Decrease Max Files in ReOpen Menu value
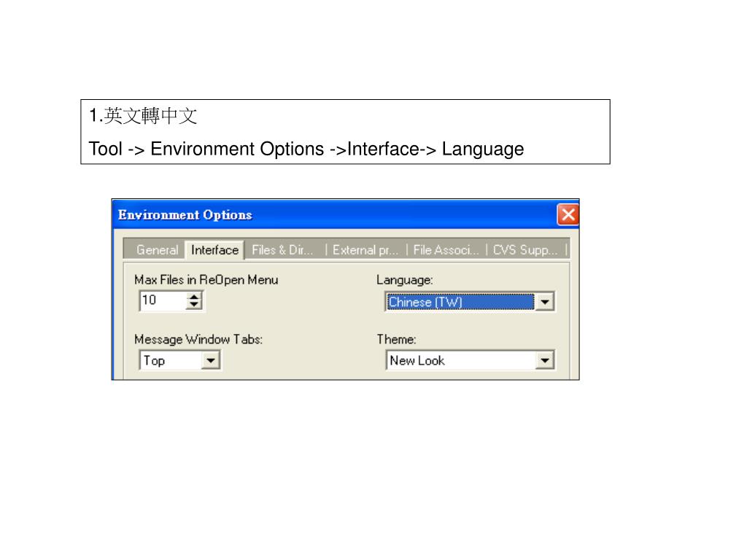Image resolution: width=747 pixels, height=560 pixels. point(194,306)
